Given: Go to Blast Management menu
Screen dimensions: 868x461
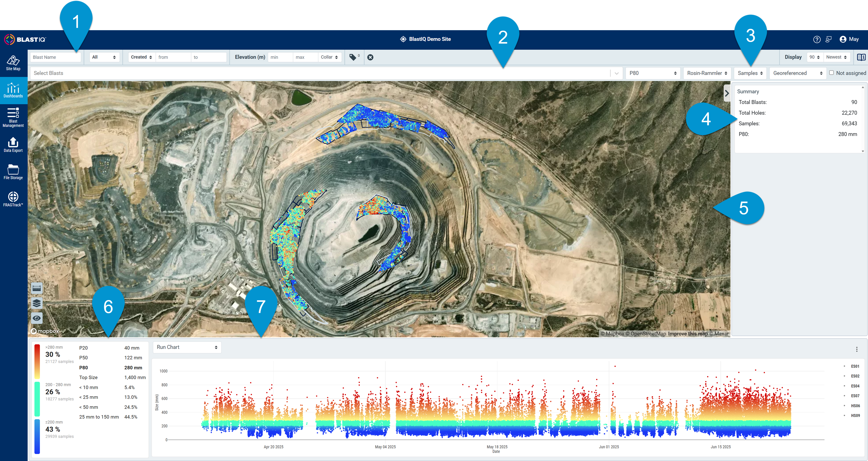Looking at the screenshot, I should 13,118.
